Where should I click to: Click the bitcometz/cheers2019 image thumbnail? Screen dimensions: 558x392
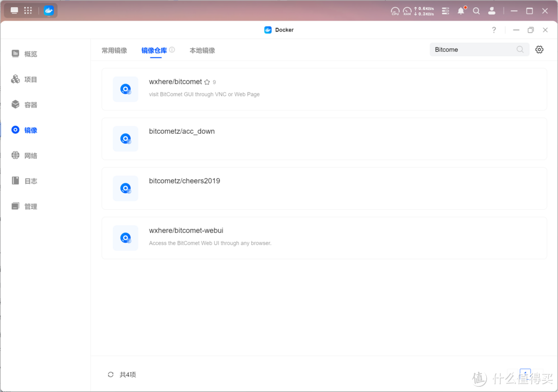tap(125, 188)
